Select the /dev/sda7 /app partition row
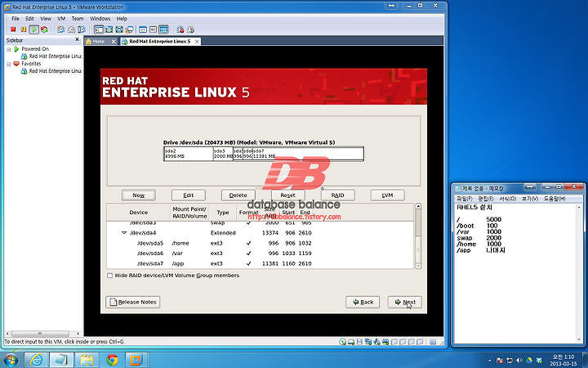 (261, 263)
